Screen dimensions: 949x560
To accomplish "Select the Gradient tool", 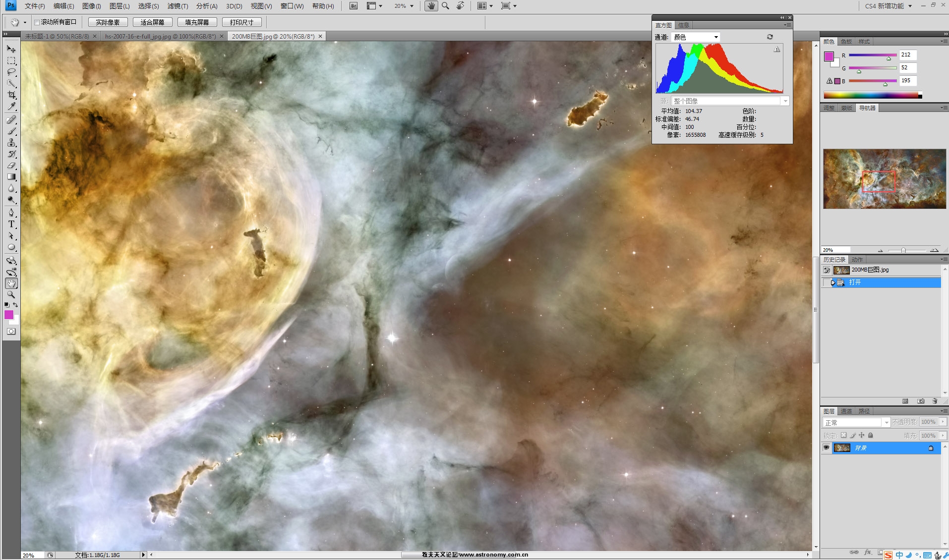I will [x=11, y=177].
